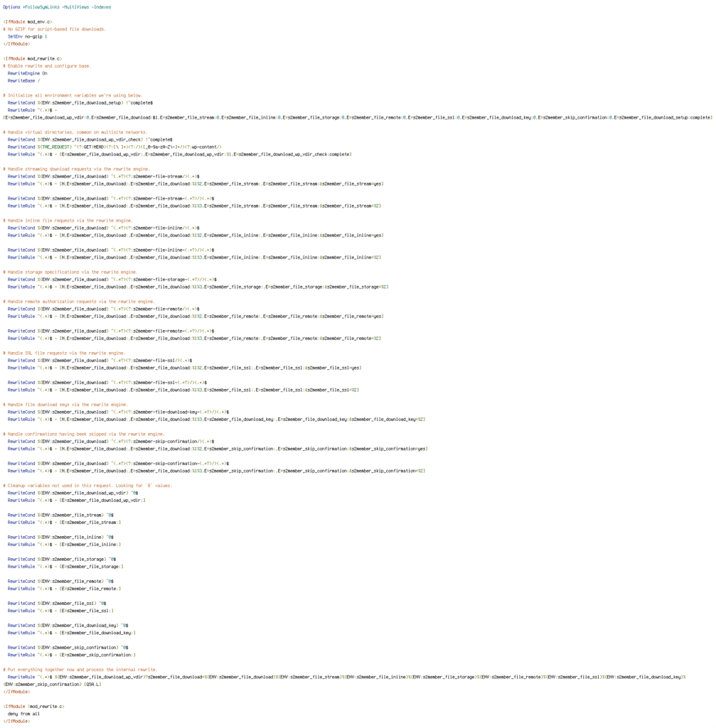This screenshot has height=728, width=716.
Task: Click RewriteCond for s2member_file_storage cleanup
Action: [x=62, y=560]
